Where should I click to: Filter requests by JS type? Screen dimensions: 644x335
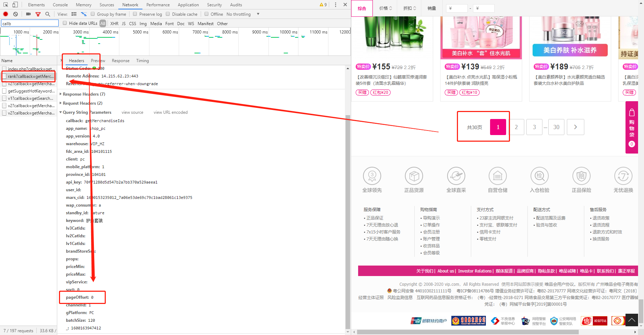[x=124, y=24]
